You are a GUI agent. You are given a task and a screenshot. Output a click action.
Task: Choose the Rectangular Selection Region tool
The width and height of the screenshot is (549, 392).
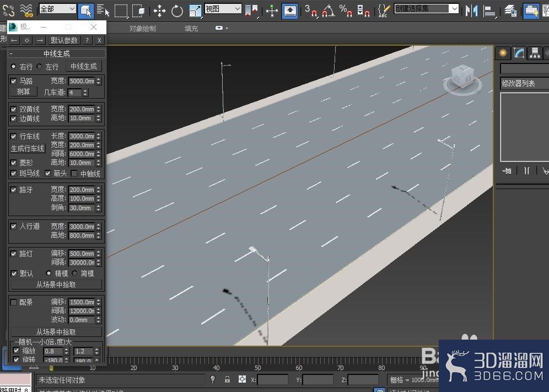[x=121, y=11]
